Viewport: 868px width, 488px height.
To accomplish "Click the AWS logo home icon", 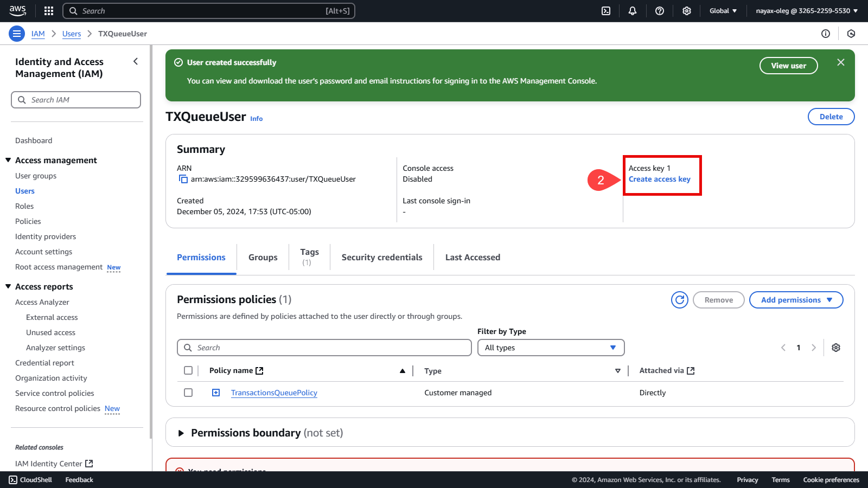I will click(x=18, y=11).
